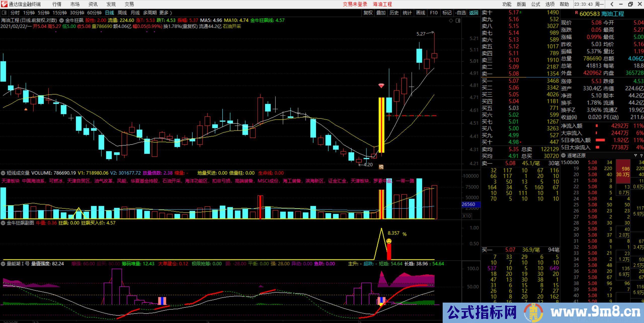Click the 买一 5.07 buy order row

pos(520,81)
